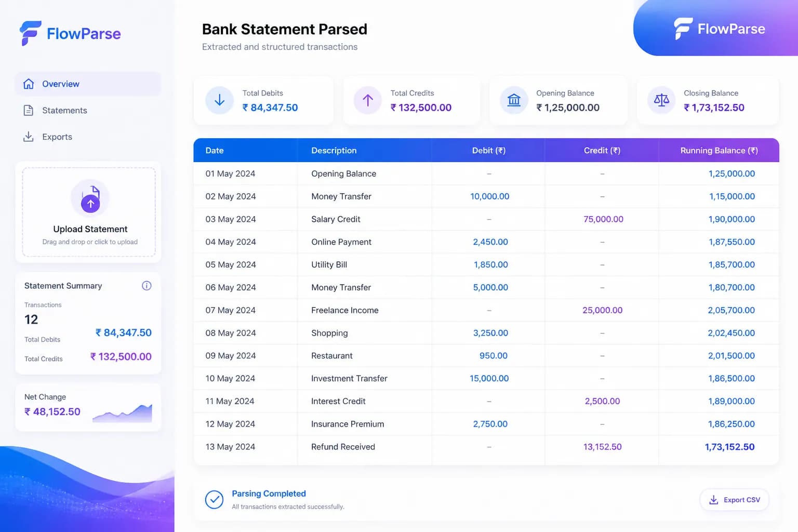
Task: Click the Upload Statement drop zone
Action: point(89,212)
